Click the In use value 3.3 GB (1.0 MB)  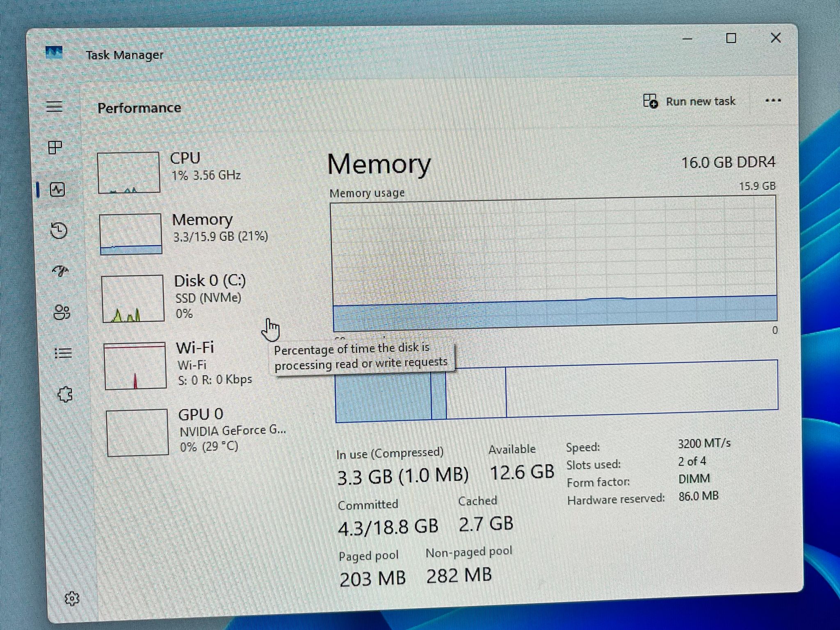(x=403, y=476)
